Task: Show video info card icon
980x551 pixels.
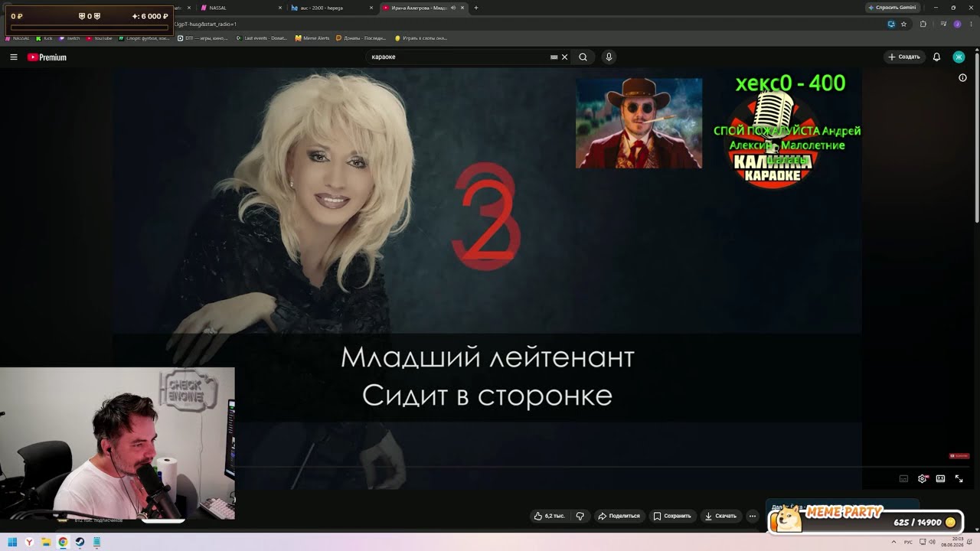Action: click(962, 77)
